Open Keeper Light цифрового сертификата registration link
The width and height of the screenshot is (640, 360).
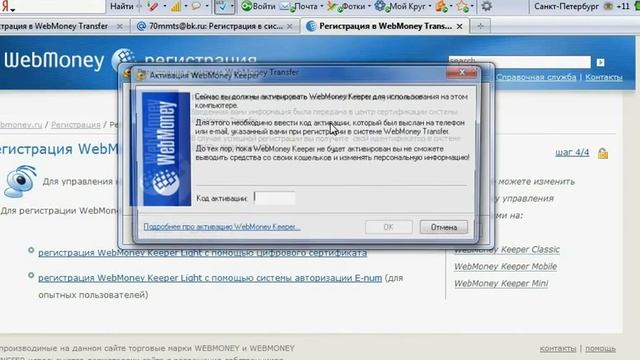(202, 253)
